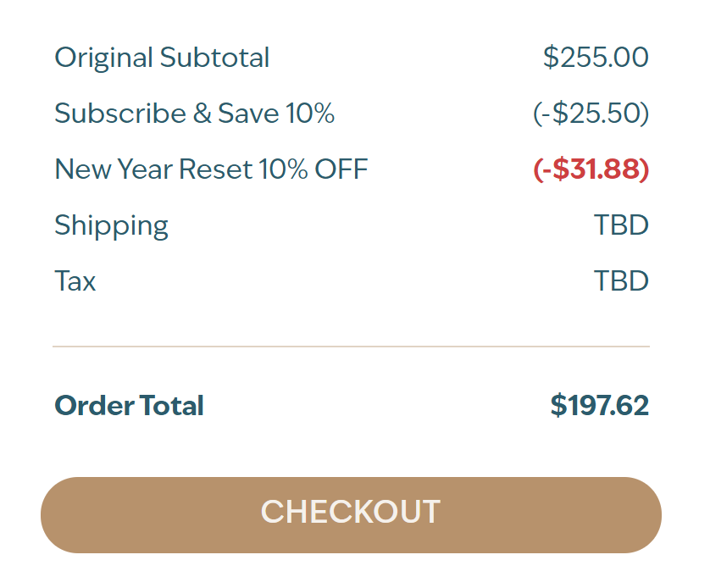710x588 pixels.
Task: Select the (-$25.50) subscription discount
Action: [591, 114]
